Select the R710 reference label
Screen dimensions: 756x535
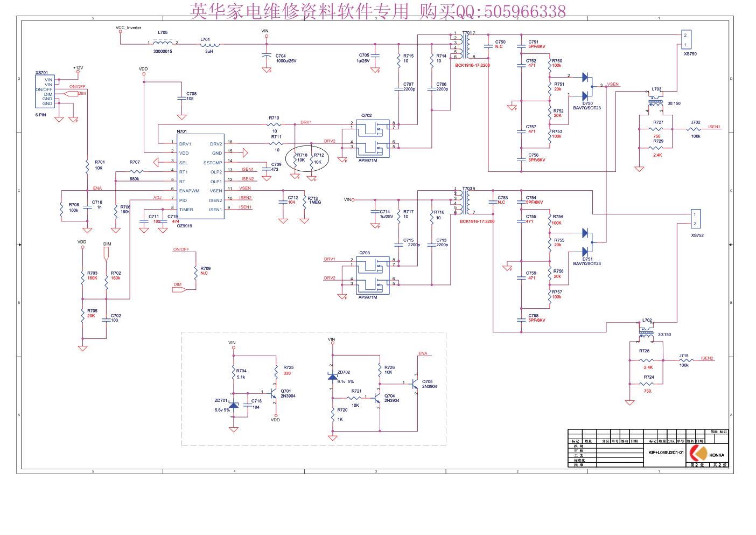(x=274, y=117)
